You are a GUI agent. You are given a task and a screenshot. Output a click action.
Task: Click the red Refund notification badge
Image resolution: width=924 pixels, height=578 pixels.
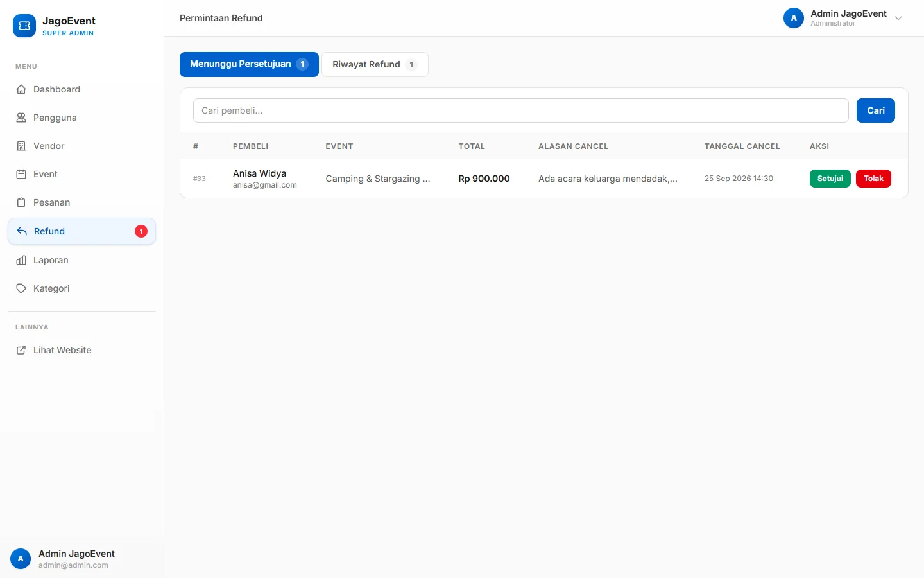(x=141, y=231)
